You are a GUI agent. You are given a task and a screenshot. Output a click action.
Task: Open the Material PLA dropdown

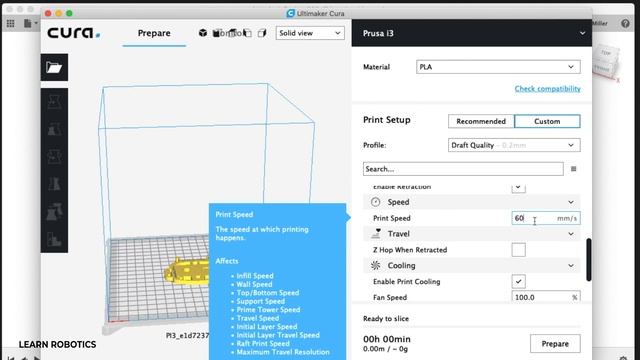pyautogui.click(x=498, y=67)
